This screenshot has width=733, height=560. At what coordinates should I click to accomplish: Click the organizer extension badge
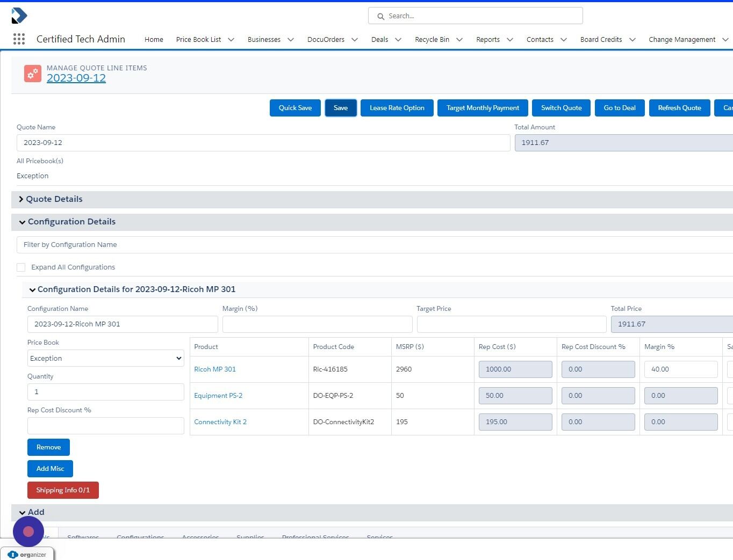coord(27,554)
